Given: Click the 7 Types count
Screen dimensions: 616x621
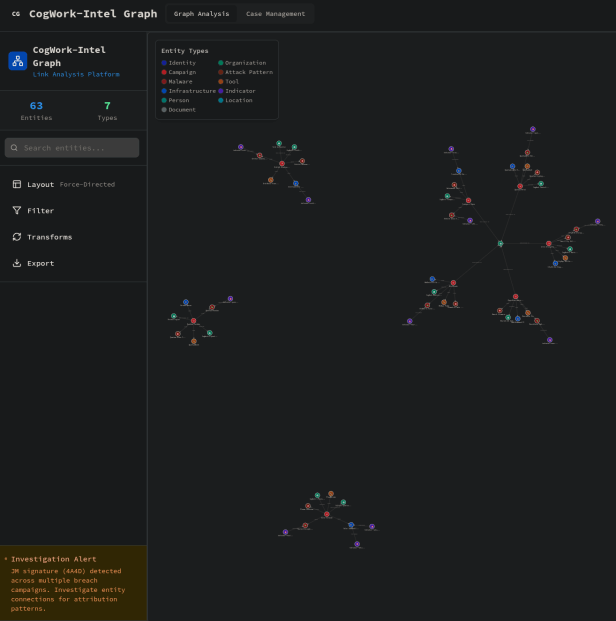Looking at the screenshot, I should [x=107, y=106].
